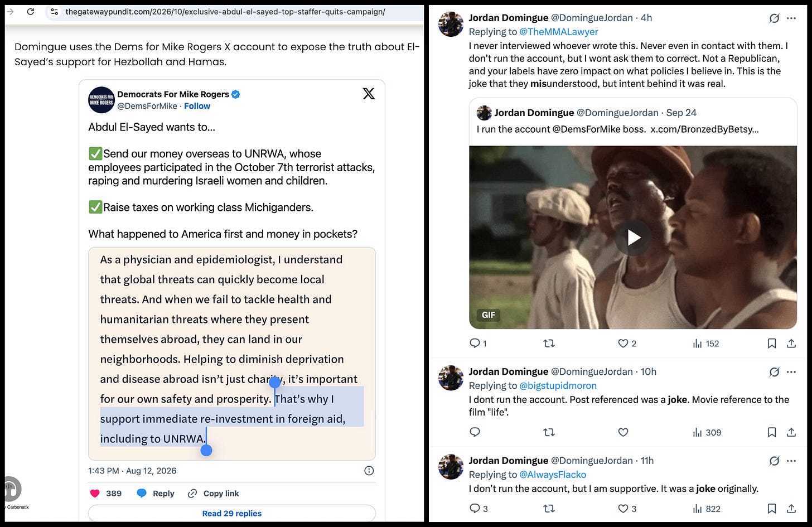Share the 11h Jordan Domingue tweet
This screenshot has height=527, width=812.
tap(791, 509)
